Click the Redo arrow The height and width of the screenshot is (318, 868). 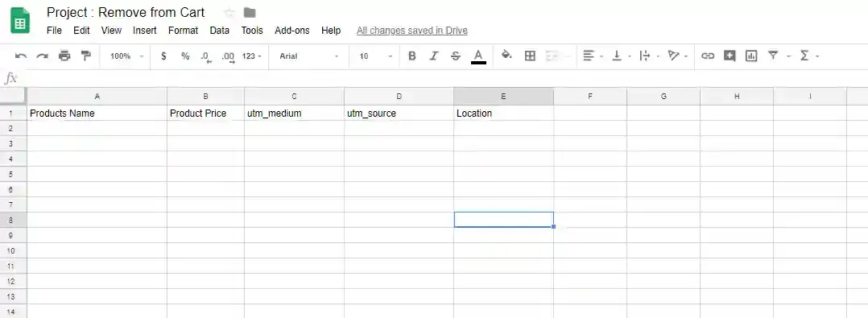click(42, 56)
